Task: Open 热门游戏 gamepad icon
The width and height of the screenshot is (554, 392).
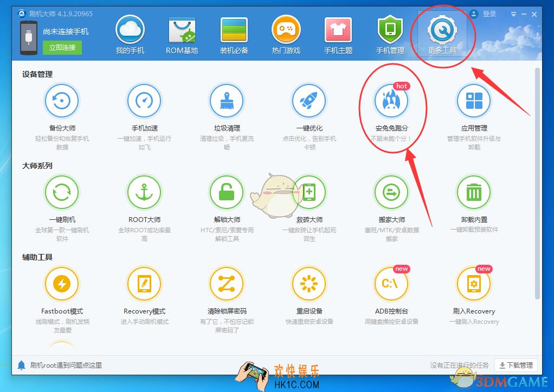Action: point(286,30)
